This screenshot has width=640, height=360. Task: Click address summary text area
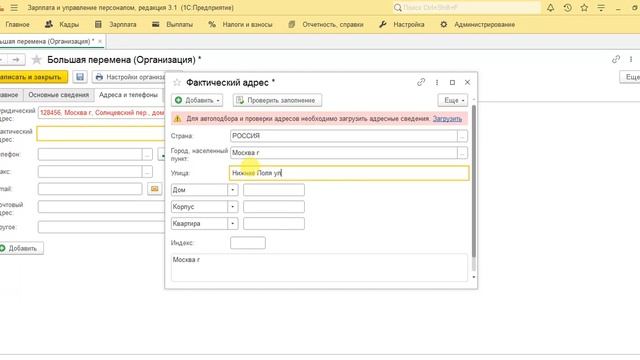point(319,267)
